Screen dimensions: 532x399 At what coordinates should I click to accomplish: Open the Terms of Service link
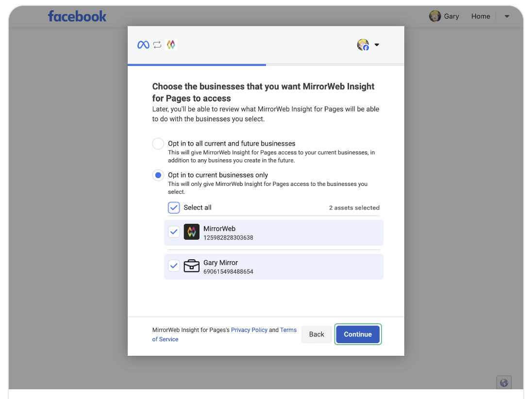(224, 334)
